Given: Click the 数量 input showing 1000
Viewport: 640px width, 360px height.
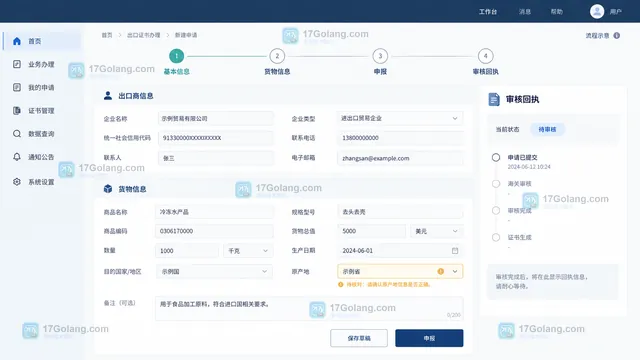Looking at the screenshot, I should 187,251.
